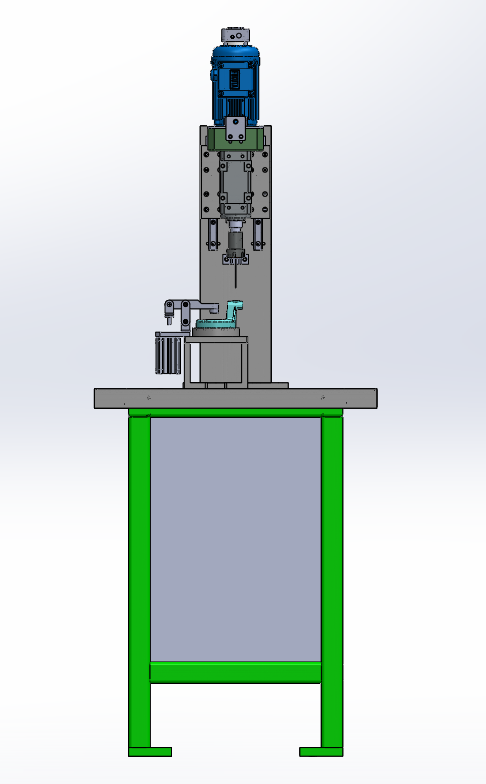Viewport: 486px width, 784px height.
Task: Click the right green foot pad
Action: [x=322, y=752]
